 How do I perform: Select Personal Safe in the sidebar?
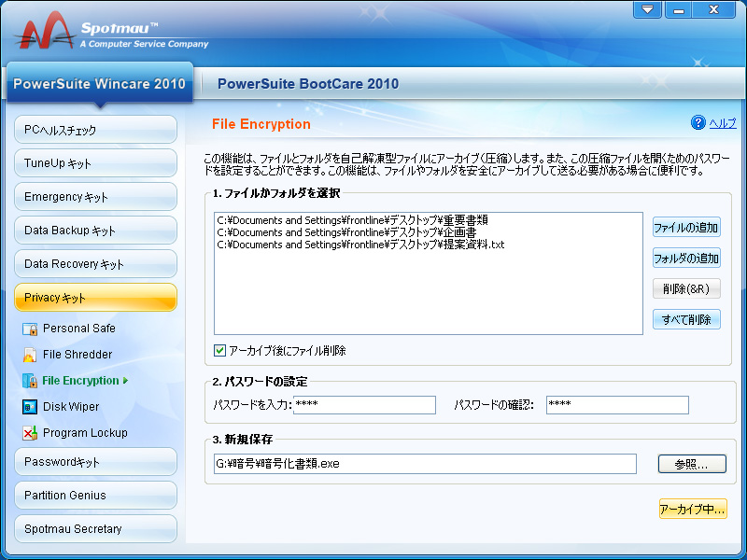coord(79,329)
